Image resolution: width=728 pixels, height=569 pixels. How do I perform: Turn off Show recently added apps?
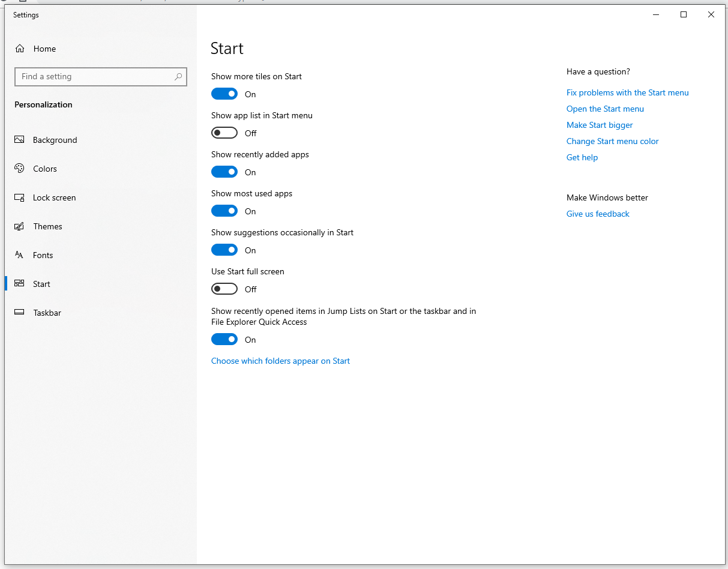point(224,172)
